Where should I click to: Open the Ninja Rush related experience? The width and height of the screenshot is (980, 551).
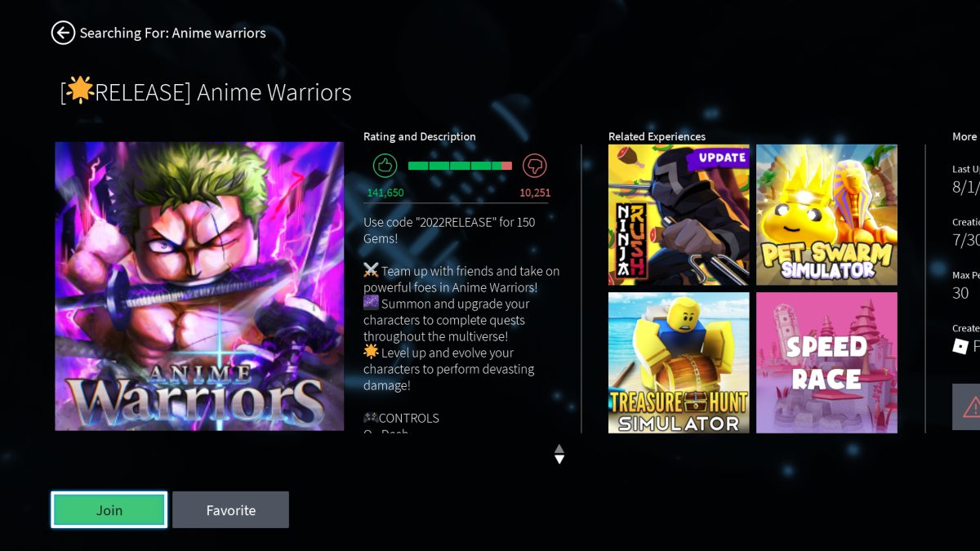click(x=679, y=216)
